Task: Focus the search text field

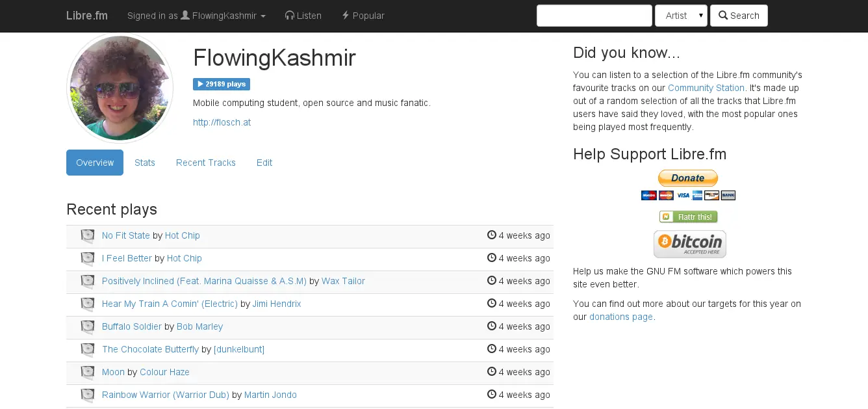Action: pos(594,16)
